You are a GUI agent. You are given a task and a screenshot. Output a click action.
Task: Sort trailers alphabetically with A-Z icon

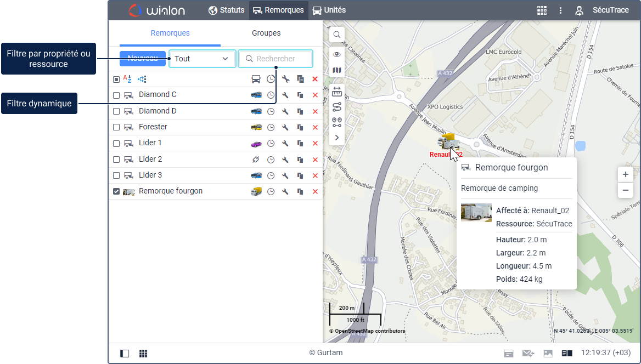(x=127, y=79)
